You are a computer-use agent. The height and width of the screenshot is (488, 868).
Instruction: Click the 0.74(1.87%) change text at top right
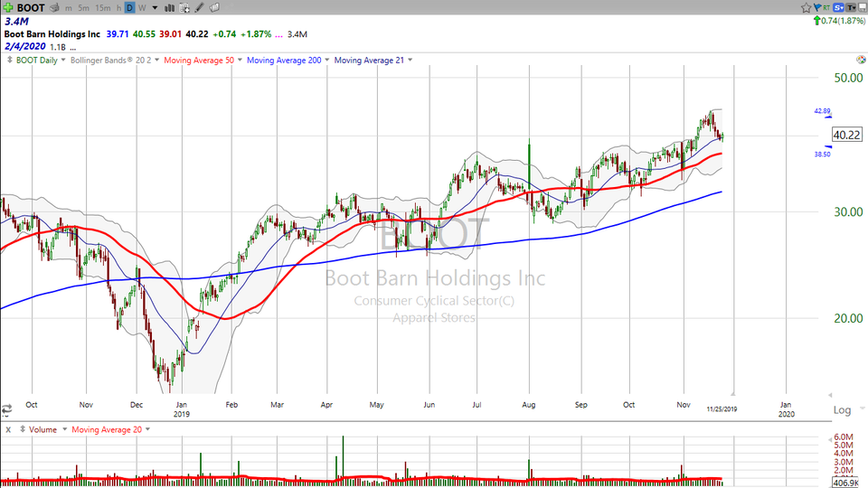tap(843, 21)
